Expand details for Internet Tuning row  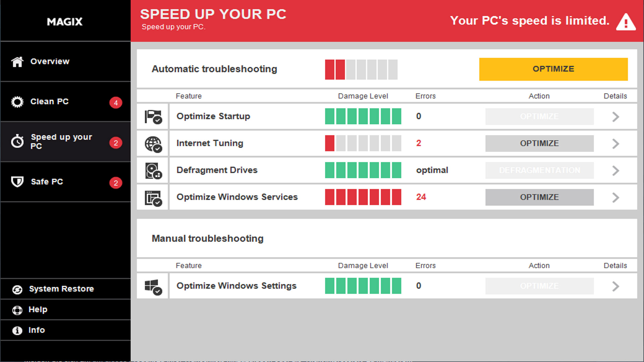(x=616, y=143)
